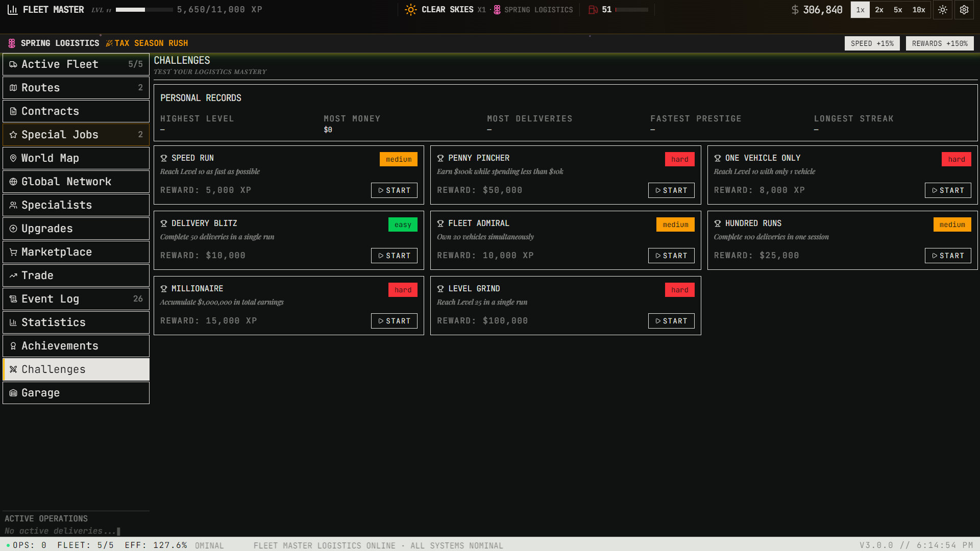Set game speed to 10x

coord(919,10)
